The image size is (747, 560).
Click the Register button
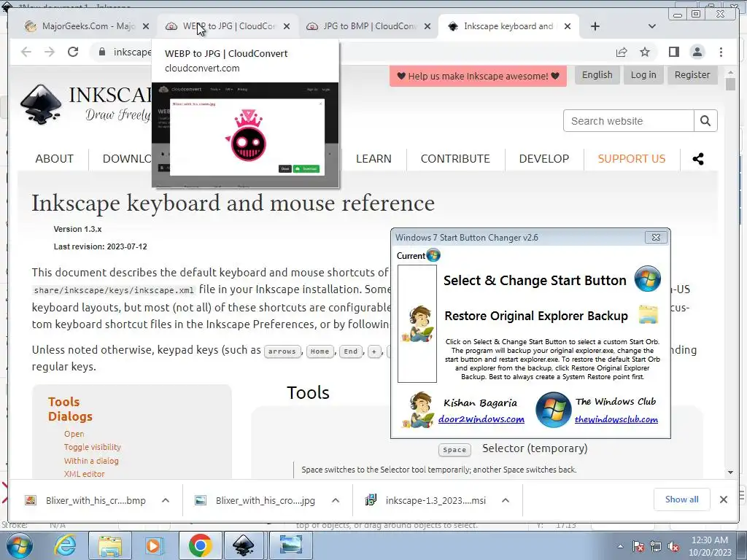(x=692, y=75)
